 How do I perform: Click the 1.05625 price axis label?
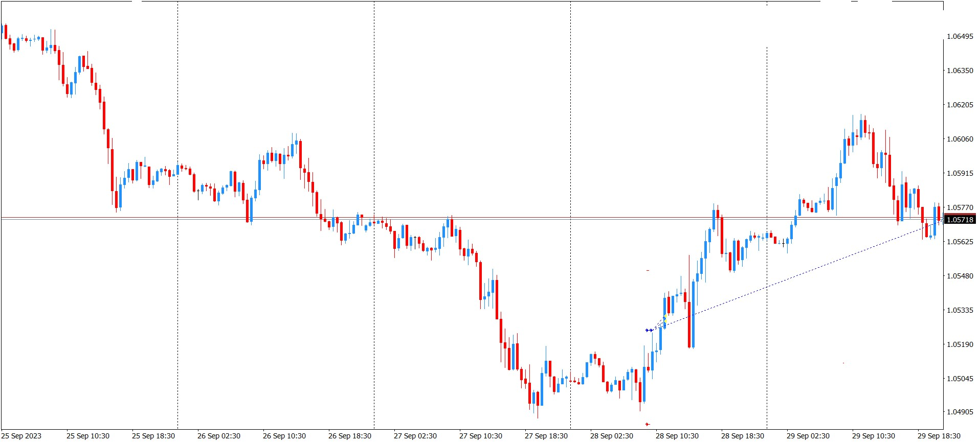(x=960, y=242)
